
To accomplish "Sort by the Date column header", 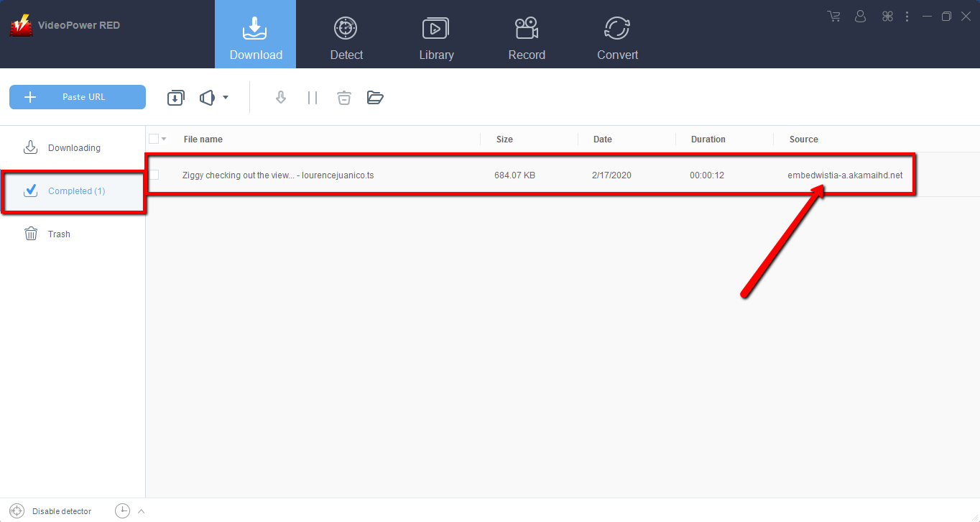I will (x=603, y=139).
